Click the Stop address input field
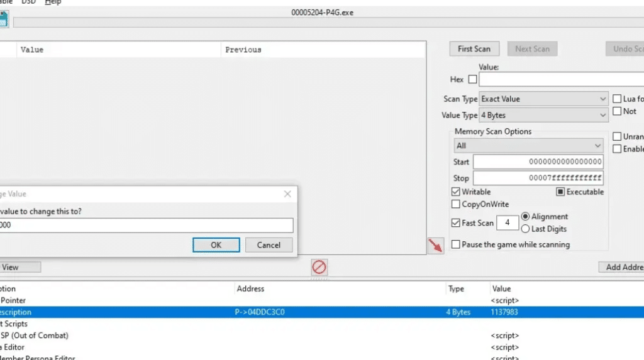 (x=538, y=178)
